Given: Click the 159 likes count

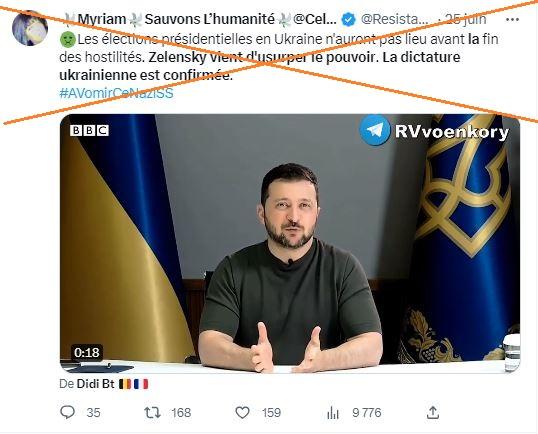Looking at the screenshot, I should tap(271, 412).
